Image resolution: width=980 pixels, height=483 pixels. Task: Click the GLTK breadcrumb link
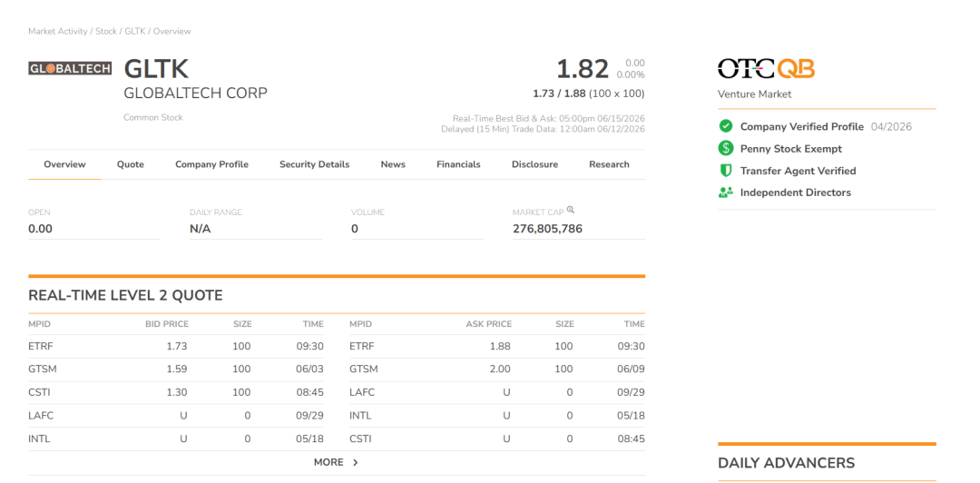click(135, 31)
